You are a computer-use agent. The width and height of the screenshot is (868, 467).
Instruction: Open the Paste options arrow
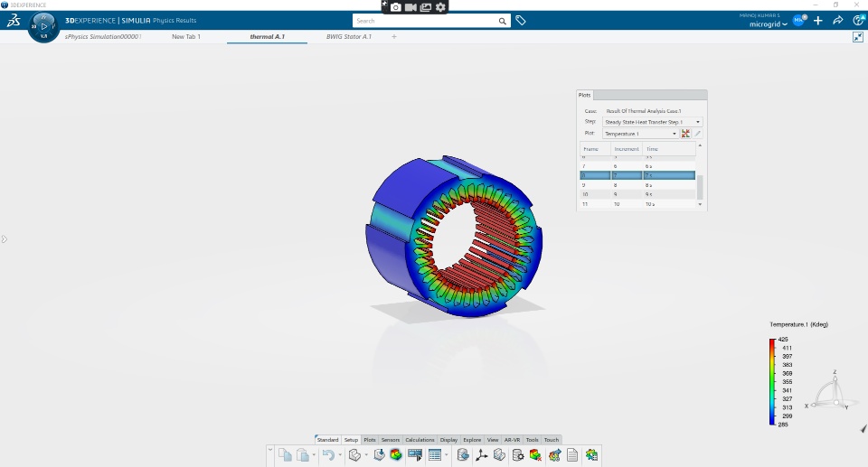click(x=314, y=455)
